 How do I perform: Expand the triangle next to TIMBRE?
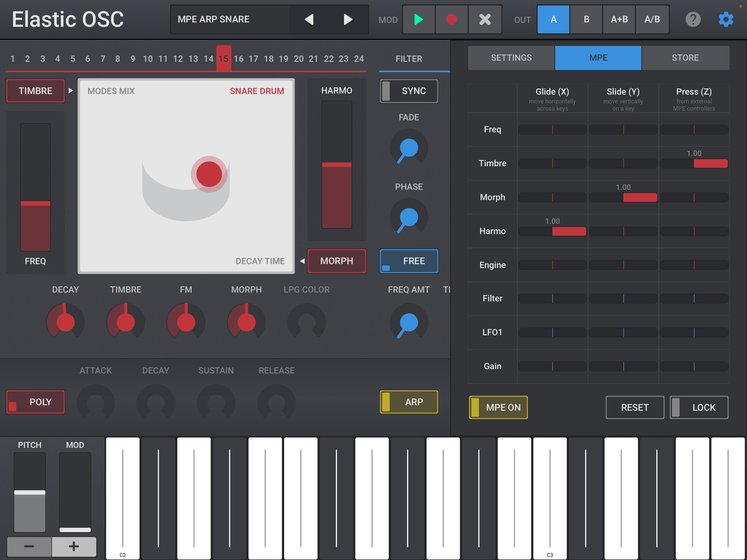click(71, 91)
